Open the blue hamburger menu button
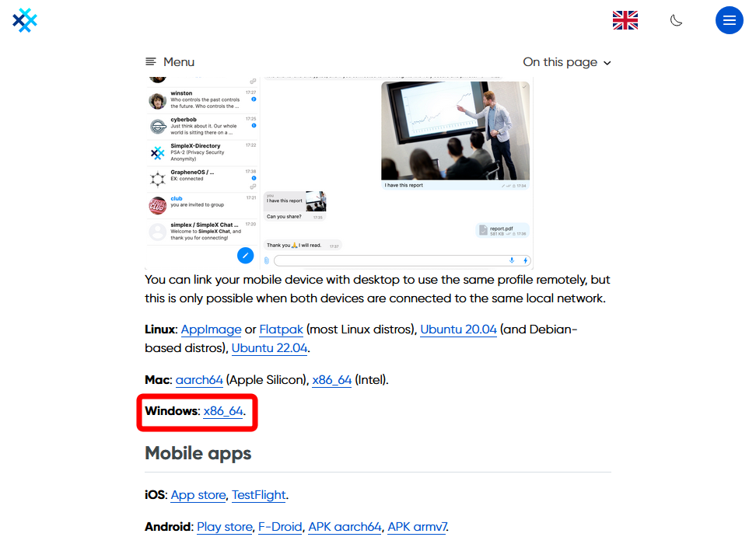This screenshot has width=756, height=551. (729, 20)
